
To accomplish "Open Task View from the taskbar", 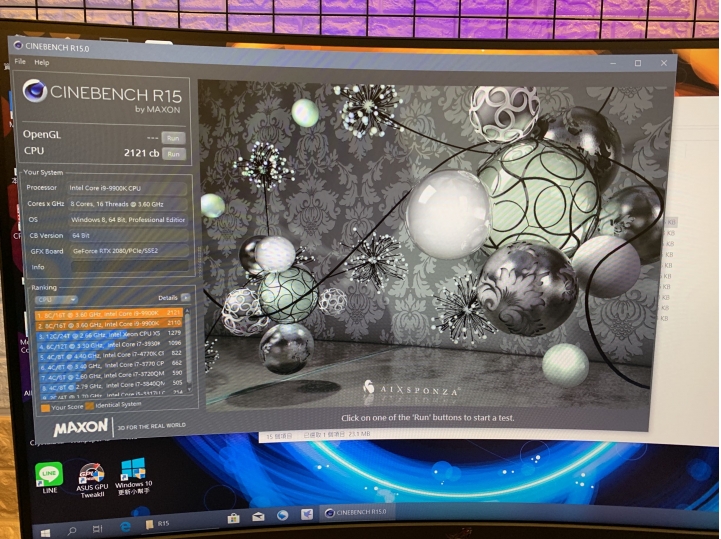I will [x=97, y=528].
